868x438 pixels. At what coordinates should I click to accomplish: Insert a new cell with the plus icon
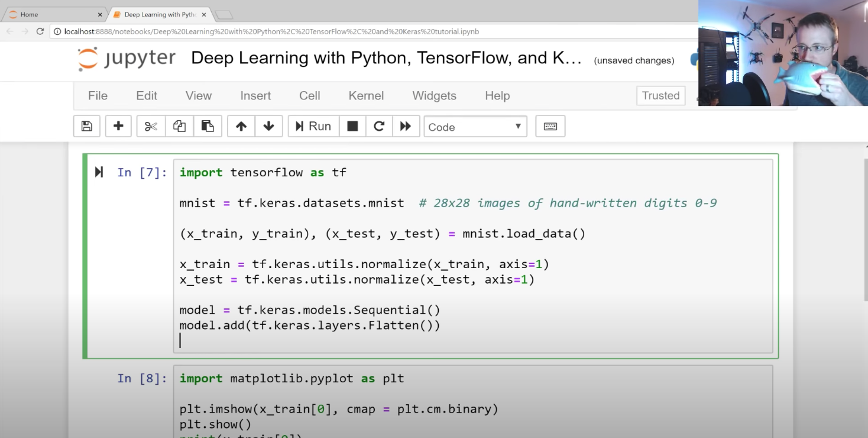pyautogui.click(x=118, y=126)
